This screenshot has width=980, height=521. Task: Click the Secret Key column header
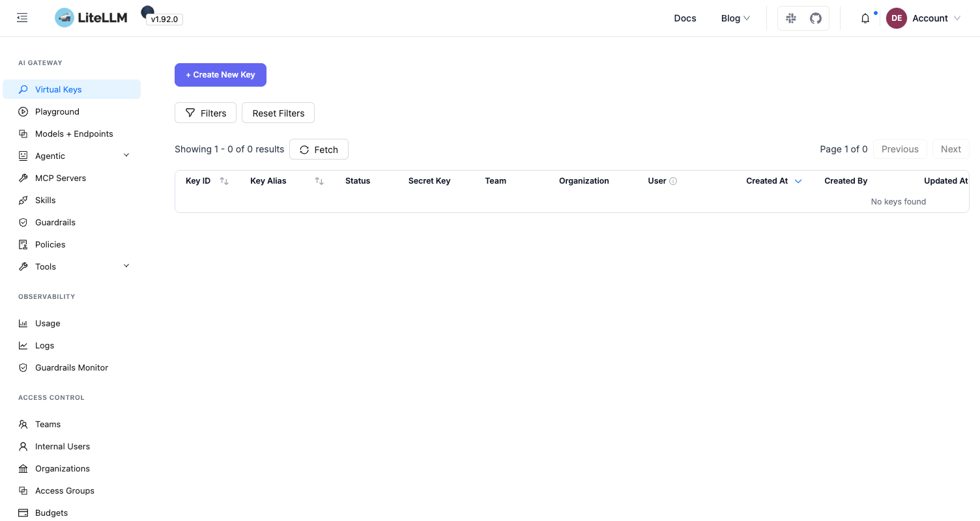pos(429,181)
